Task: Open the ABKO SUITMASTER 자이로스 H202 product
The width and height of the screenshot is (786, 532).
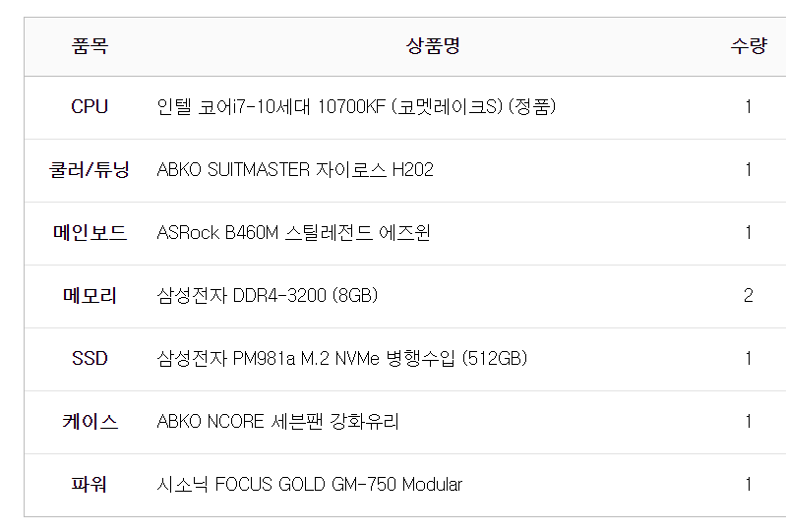Action: [295, 170]
